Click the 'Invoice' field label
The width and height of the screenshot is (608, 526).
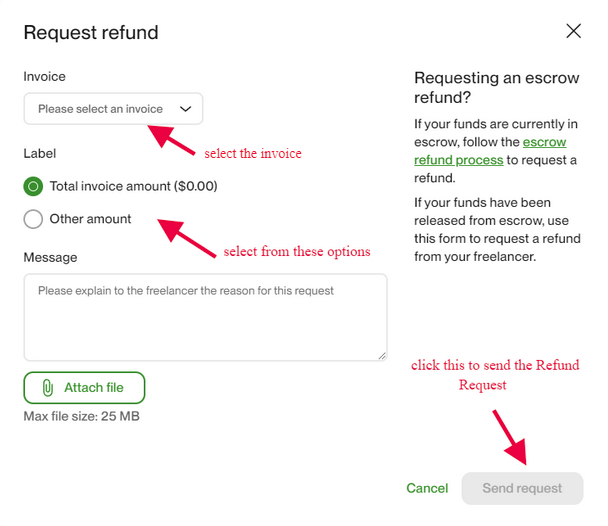[45, 77]
